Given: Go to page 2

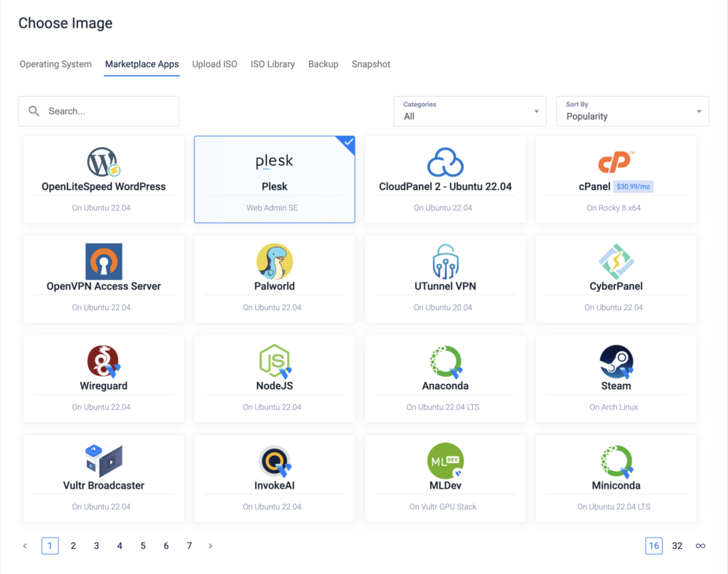Looking at the screenshot, I should click(x=73, y=546).
